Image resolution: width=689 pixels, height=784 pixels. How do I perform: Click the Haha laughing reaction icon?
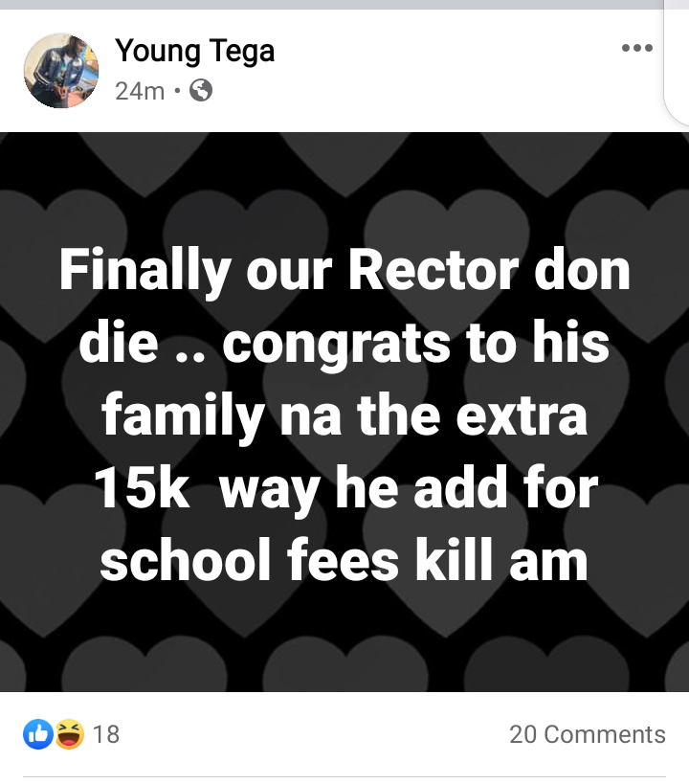pos(69,734)
